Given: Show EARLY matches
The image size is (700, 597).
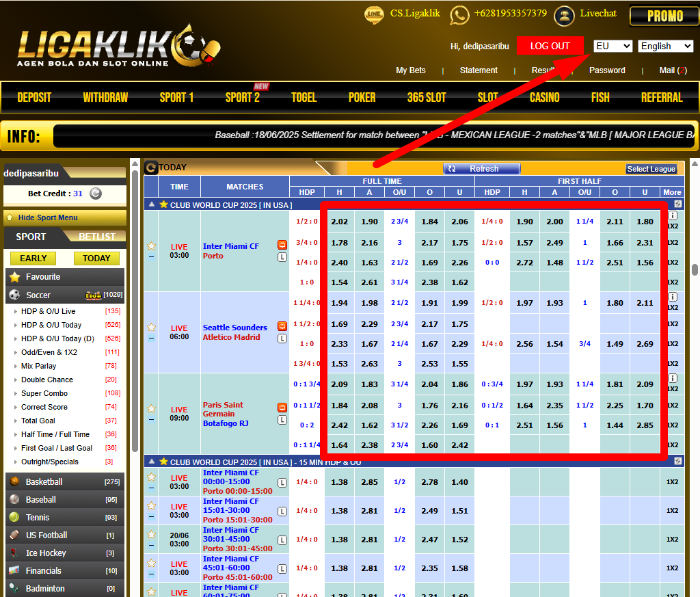Looking at the screenshot, I should click(33, 258).
